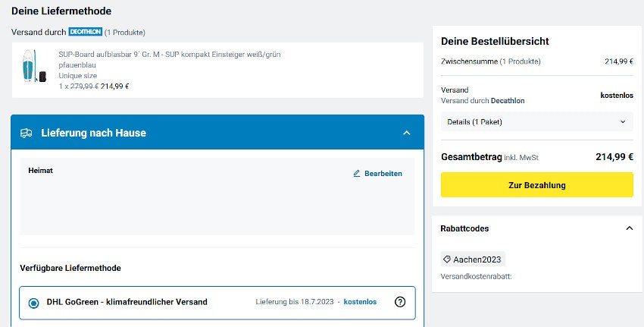Screen dimensions: 644x327
Task: Click the tag icon on Aachen2023
Action: point(448,259)
